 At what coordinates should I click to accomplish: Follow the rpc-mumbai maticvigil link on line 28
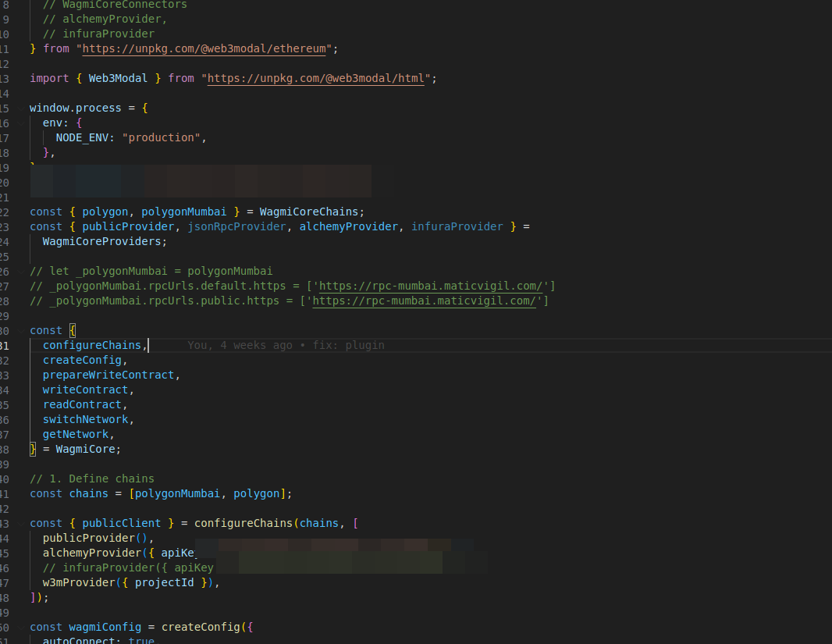pyautogui.click(x=425, y=301)
